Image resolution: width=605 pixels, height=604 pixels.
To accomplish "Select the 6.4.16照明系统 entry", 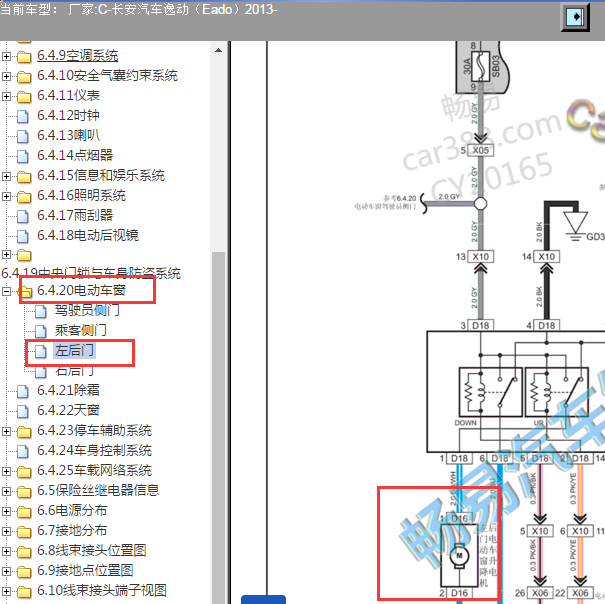I will (x=81, y=196).
